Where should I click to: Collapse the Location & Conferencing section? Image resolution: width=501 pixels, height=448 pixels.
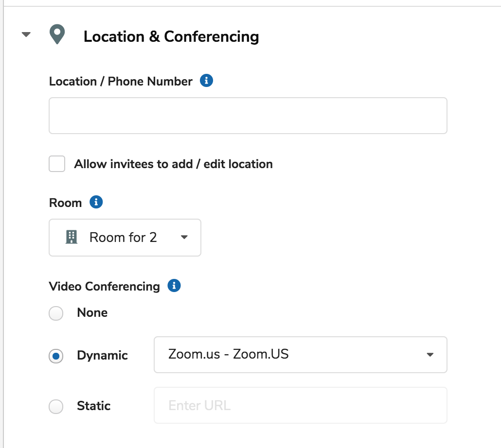tap(26, 34)
